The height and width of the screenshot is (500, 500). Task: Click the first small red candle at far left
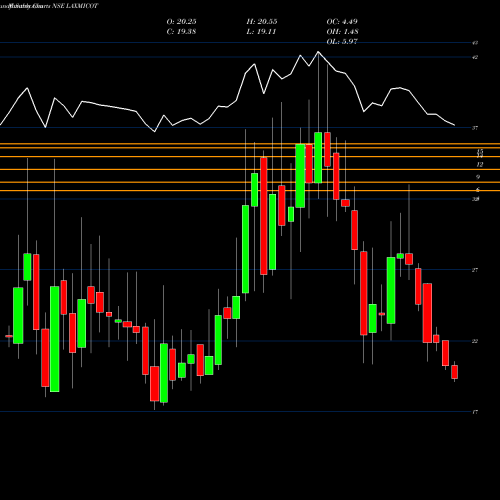9,336
